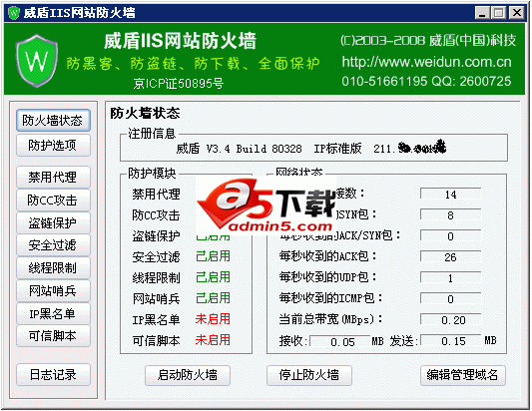Click the 发送 field showing 0.15
The height and width of the screenshot is (411, 532).
pos(450,341)
